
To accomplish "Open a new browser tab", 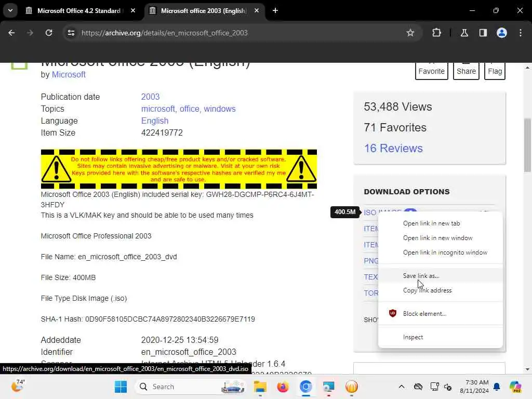I will [275, 11].
